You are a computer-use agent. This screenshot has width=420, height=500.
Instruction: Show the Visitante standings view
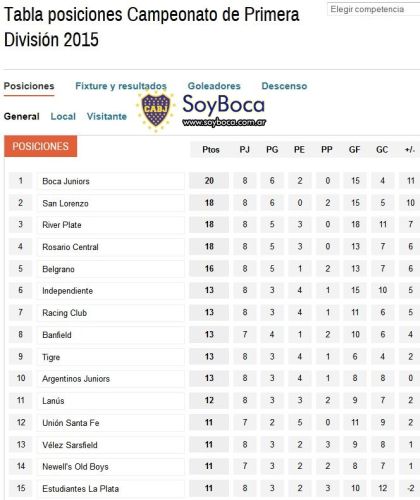tap(107, 116)
